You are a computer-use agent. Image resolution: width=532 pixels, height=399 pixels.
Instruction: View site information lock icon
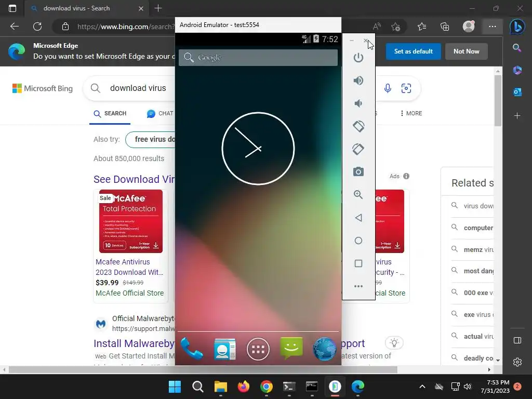[65, 26]
